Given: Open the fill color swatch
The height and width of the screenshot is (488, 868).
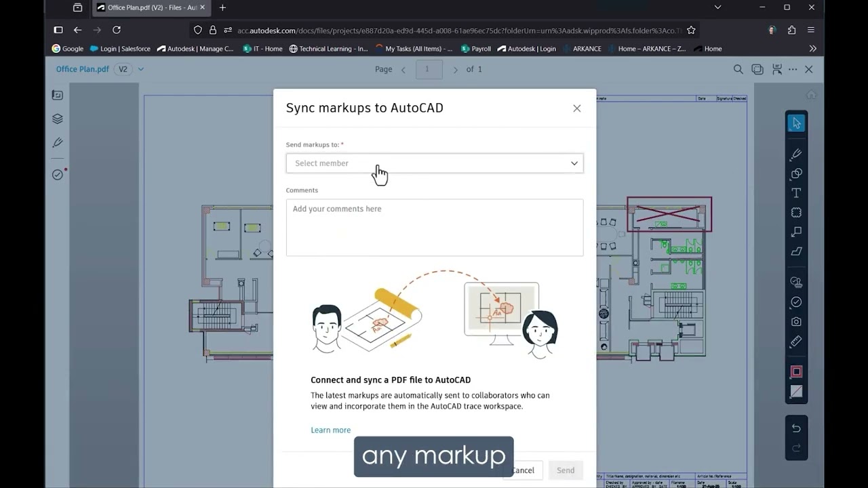Looking at the screenshot, I should click(x=796, y=392).
